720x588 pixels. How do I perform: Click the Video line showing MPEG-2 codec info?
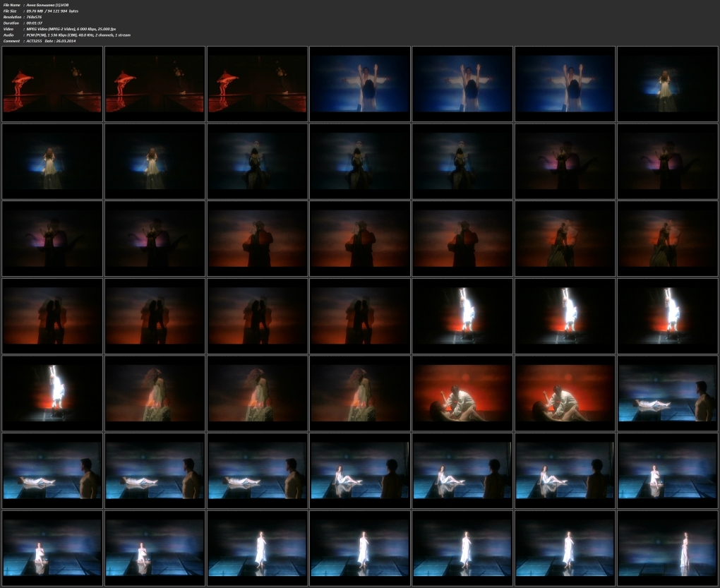click(x=71, y=28)
